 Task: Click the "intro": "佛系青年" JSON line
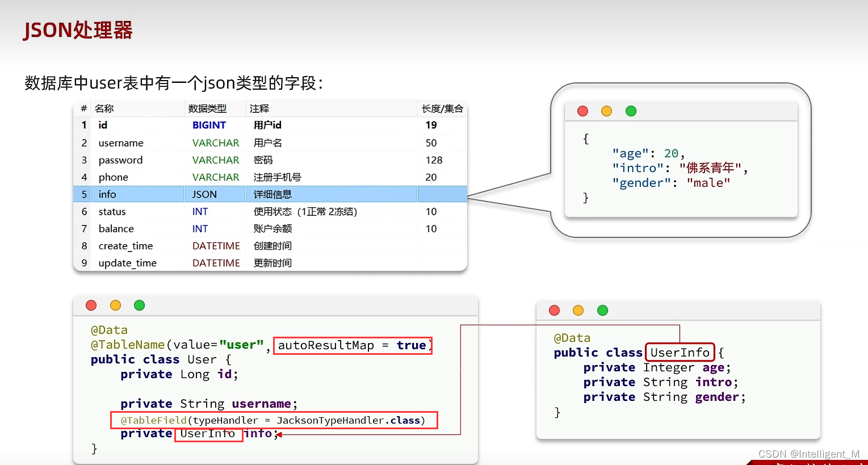pos(680,168)
